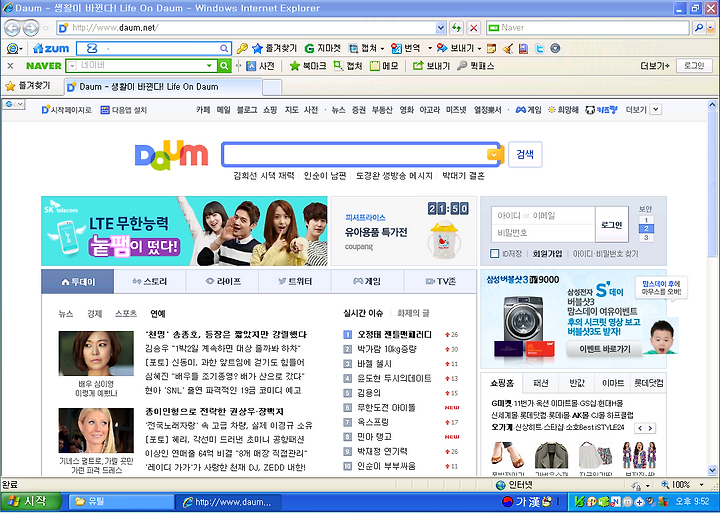This screenshot has height=513, width=720.
Task: Open the Naver toolbar search box dropdown
Action: (x=209, y=66)
